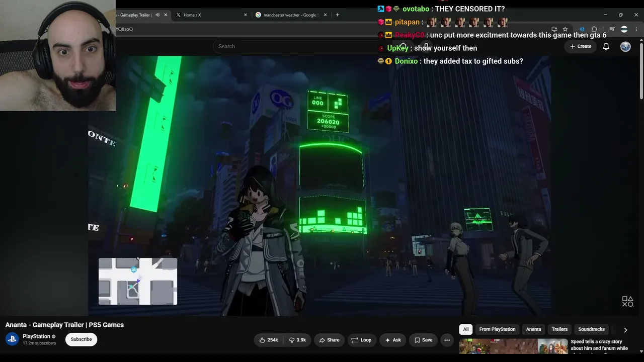Viewport: 644px width, 362px height.
Task: Toggle the Loop button
Action: click(x=361, y=340)
